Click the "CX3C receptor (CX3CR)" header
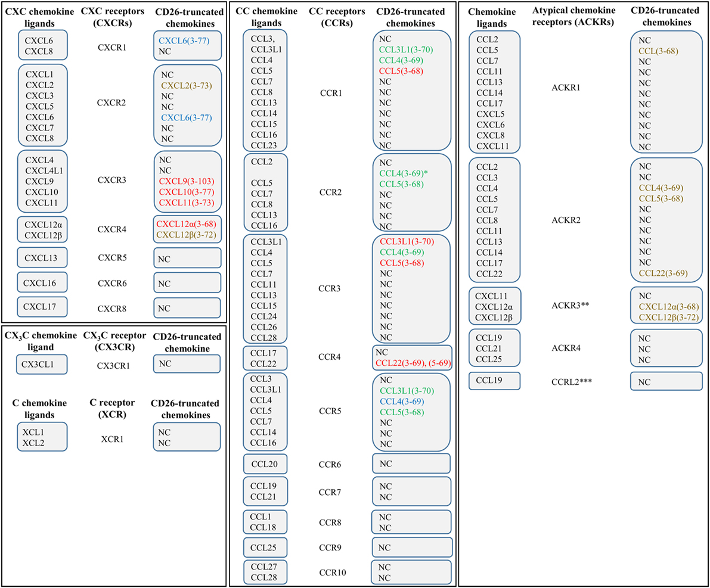Image resolution: width=710 pixels, height=588 pixels. [114, 341]
